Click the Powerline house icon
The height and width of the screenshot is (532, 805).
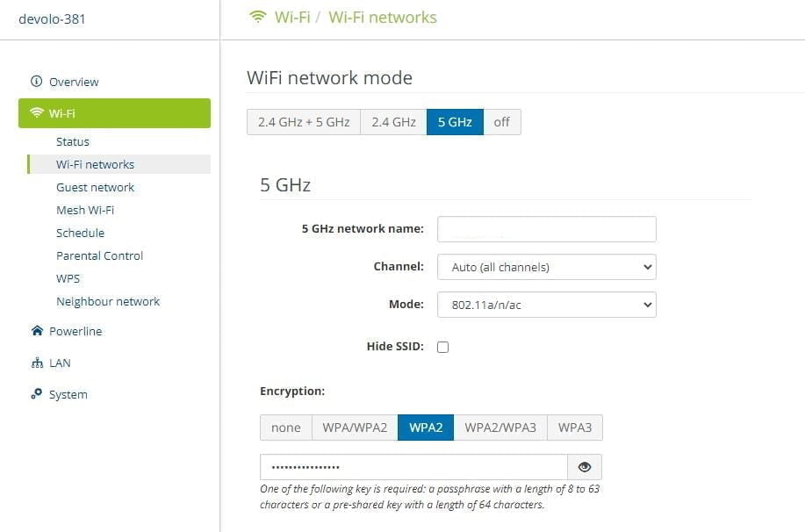click(36, 331)
